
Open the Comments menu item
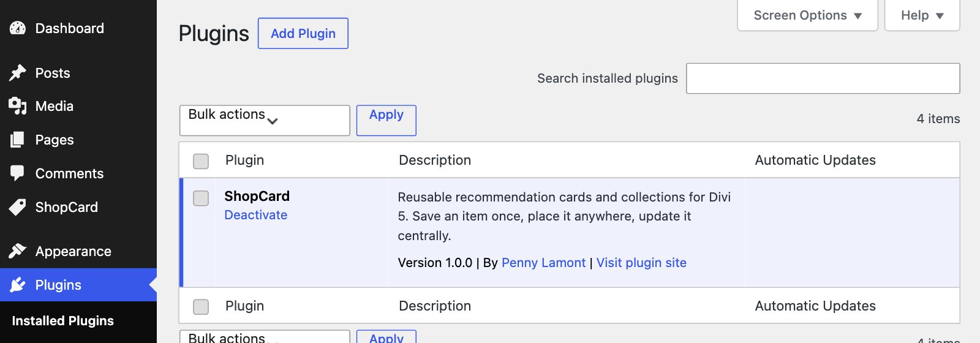pyautogui.click(x=78, y=173)
